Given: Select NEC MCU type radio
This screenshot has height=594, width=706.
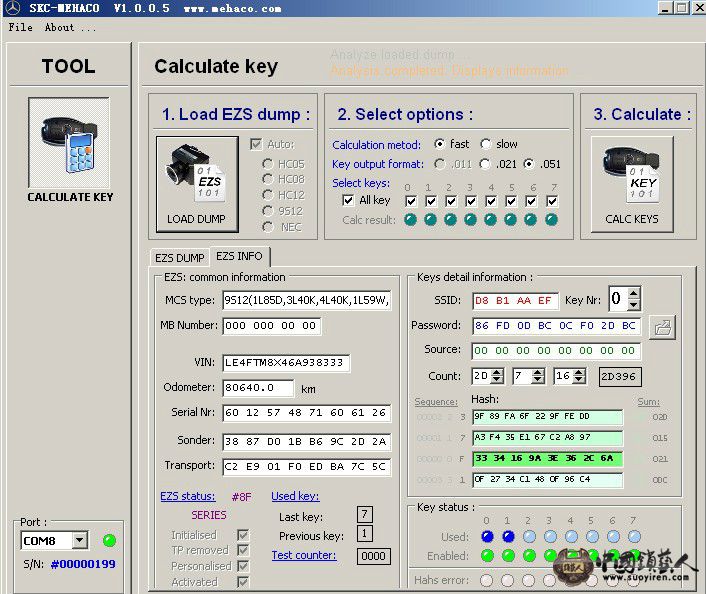Looking at the screenshot, I should click(268, 227).
